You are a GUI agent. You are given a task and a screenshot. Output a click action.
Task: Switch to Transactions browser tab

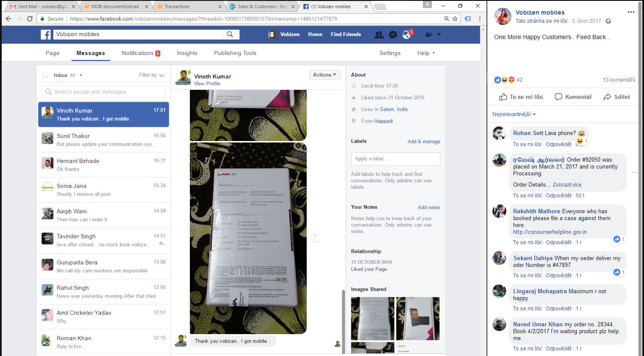pyautogui.click(x=189, y=6)
